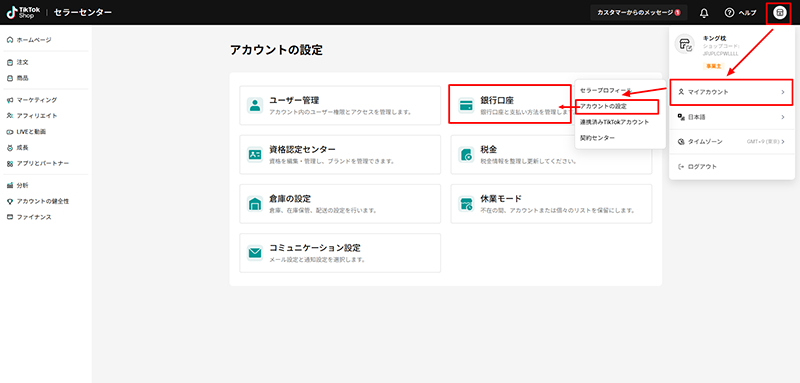Click the ヘルプ link
Viewport: 800px width, 383px height.
click(x=747, y=13)
